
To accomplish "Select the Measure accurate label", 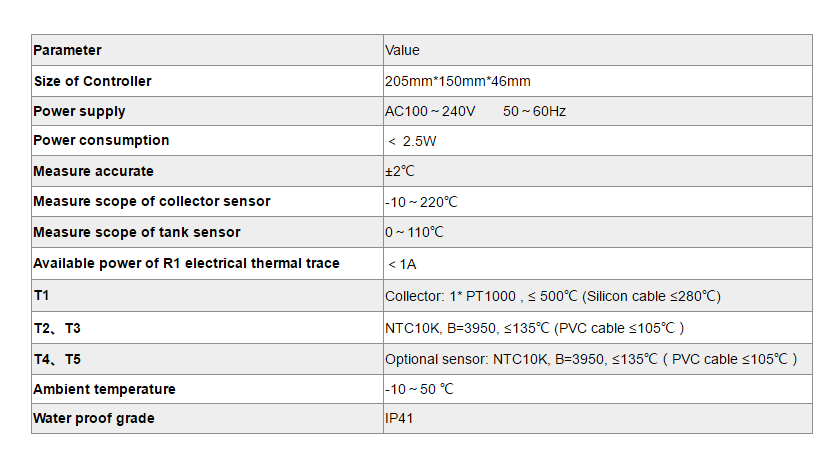I will tap(93, 171).
